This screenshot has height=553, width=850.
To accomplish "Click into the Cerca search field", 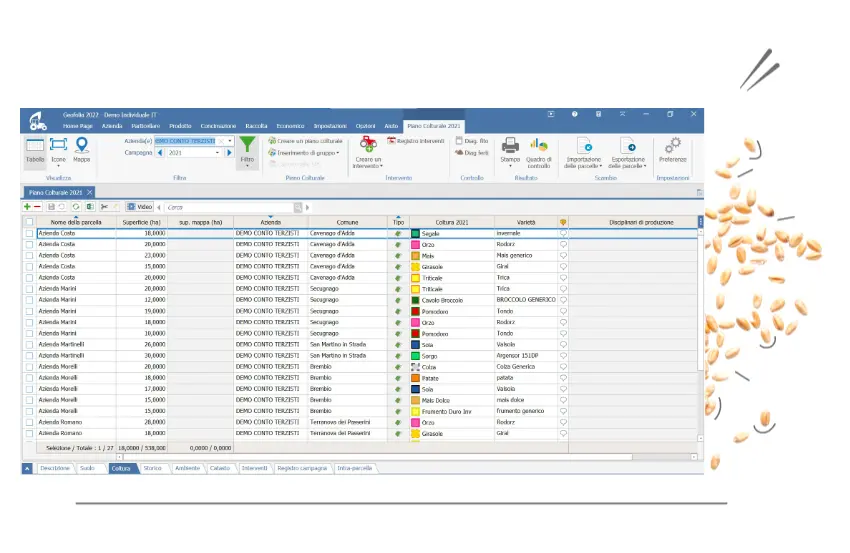I will (x=229, y=207).
